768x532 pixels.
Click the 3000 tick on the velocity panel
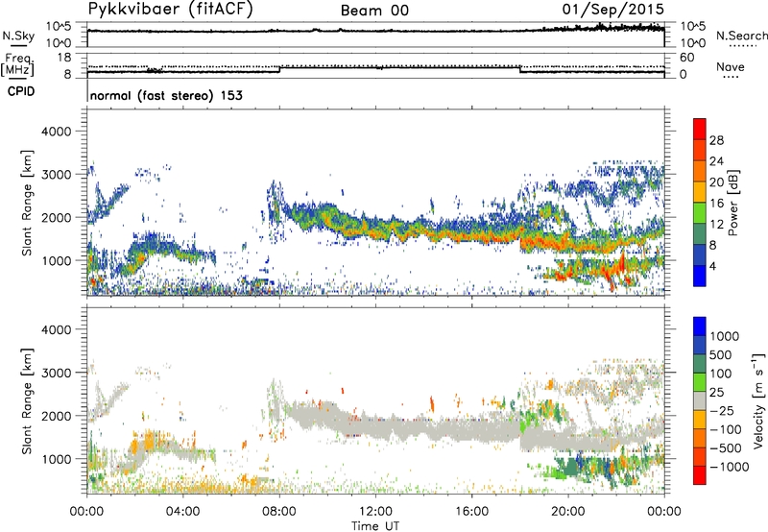point(57,373)
